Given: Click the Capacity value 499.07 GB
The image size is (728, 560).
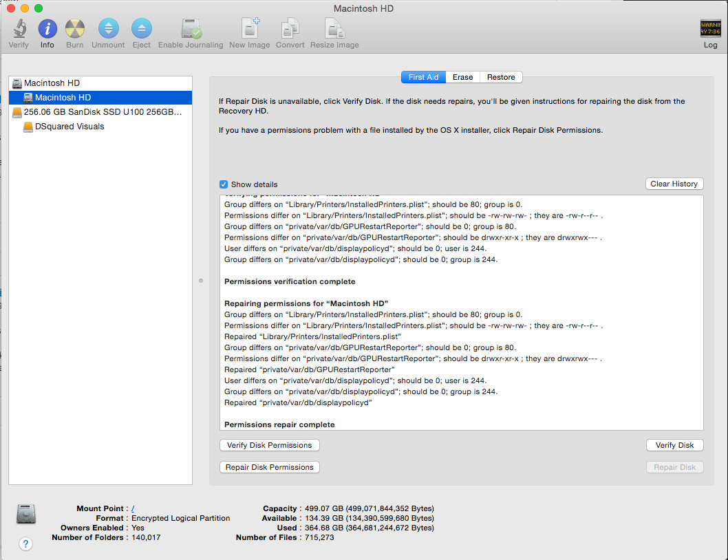Looking at the screenshot, I should [x=370, y=508].
